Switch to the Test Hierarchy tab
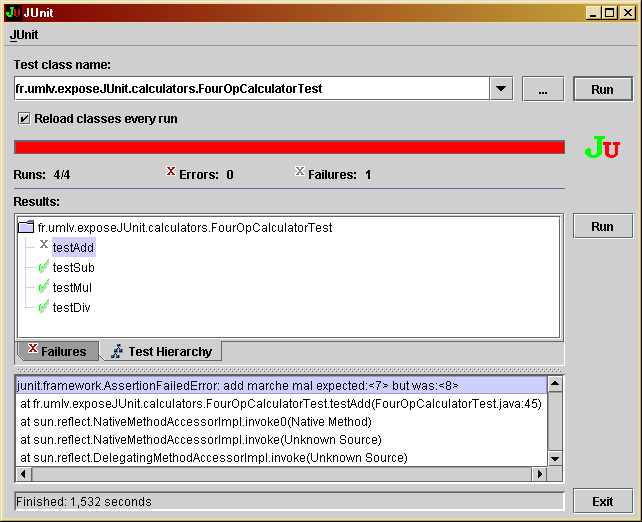Screen dimensions: 642x522 pyautogui.click(x=161, y=351)
